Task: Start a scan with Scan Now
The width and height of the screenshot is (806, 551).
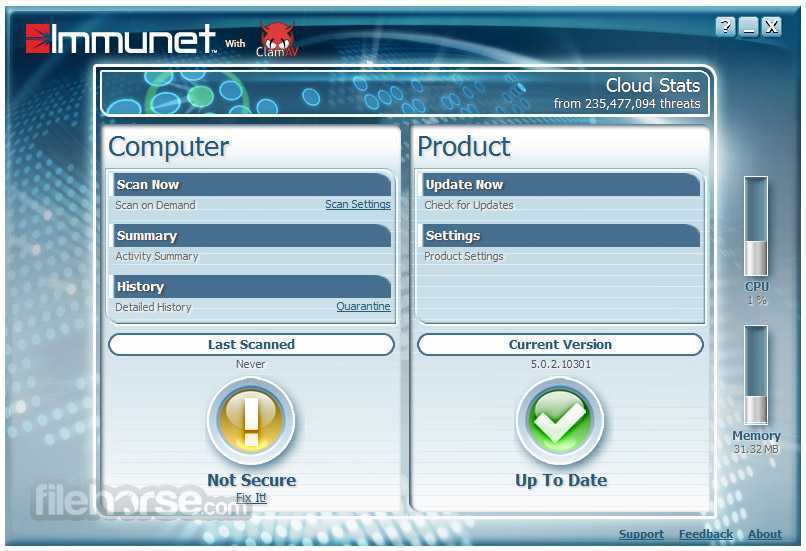Action: (148, 185)
